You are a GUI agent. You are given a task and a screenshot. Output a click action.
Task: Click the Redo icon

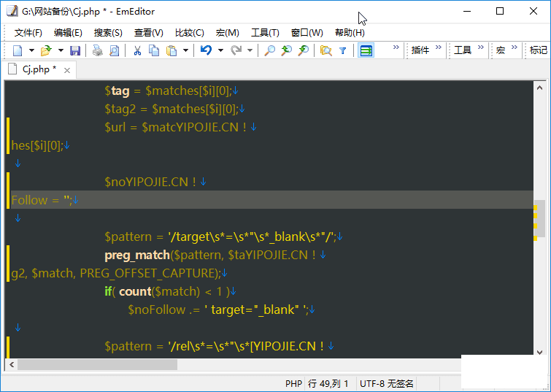[236, 50]
